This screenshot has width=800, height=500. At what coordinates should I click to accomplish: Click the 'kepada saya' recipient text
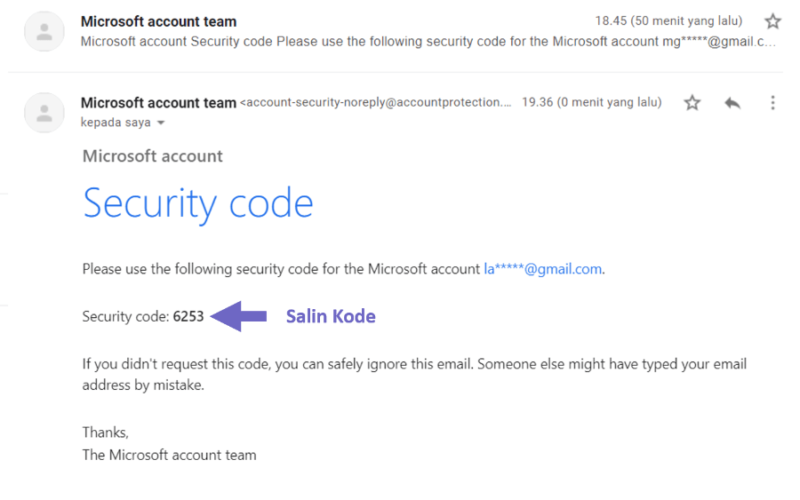click(x=116, y=122)
